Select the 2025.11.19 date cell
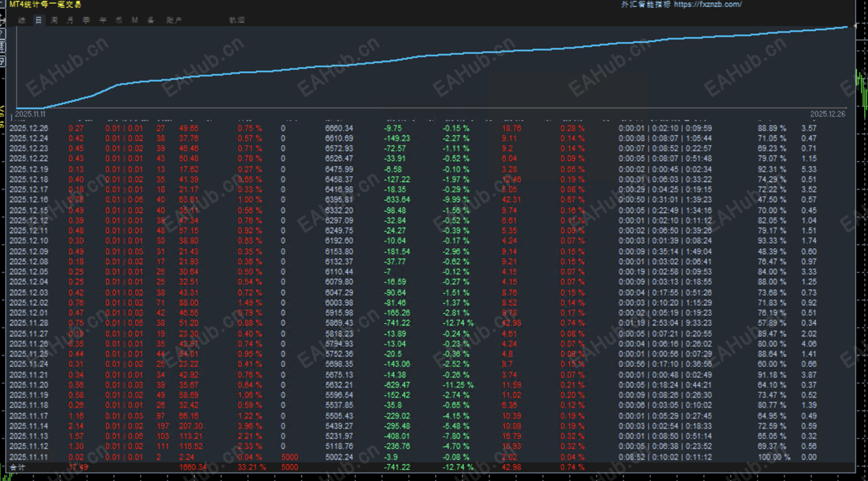 (x=29, y=395)
